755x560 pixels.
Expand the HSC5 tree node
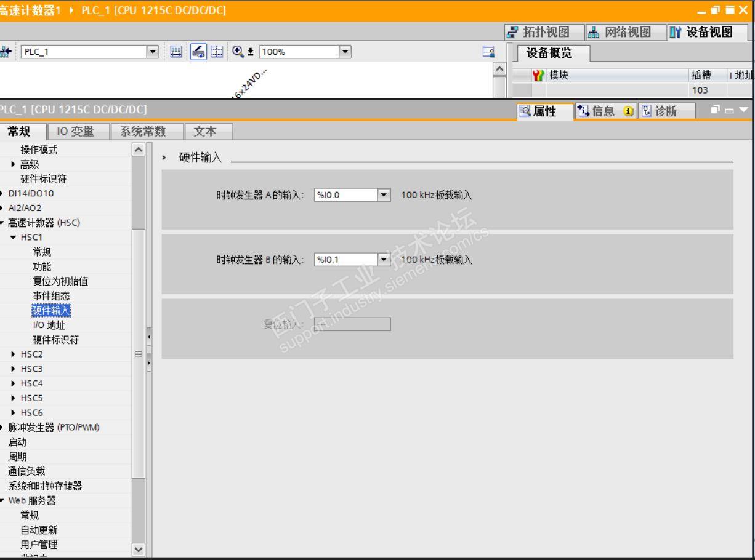click(x=14, y=398)
